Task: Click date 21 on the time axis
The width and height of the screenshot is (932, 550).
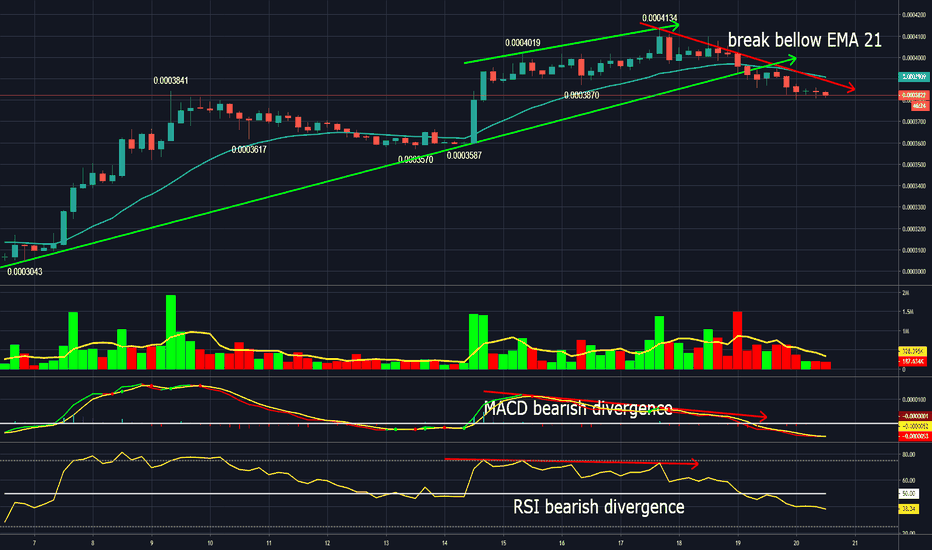Action: 855,543
